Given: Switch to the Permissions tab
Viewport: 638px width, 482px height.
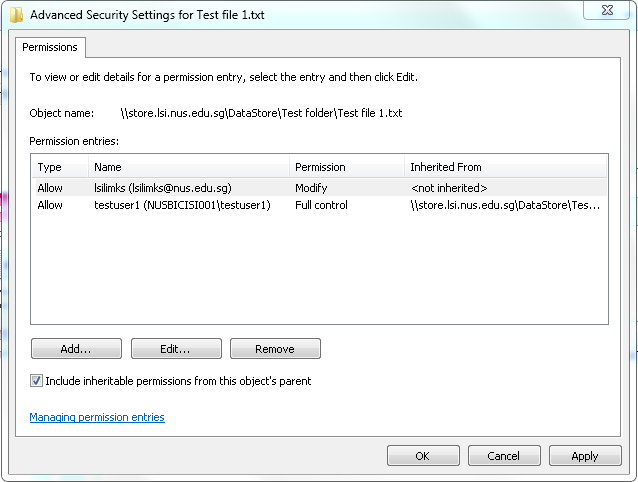Looking at the screenshot, I should (x=50, y=47).
